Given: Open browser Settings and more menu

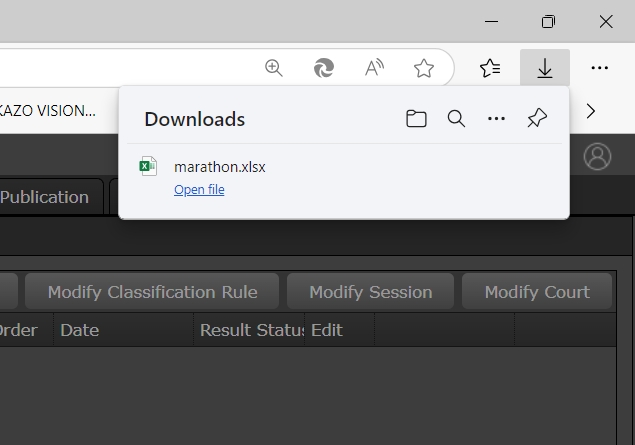Looking at the screenshot, I should point(599,68).
